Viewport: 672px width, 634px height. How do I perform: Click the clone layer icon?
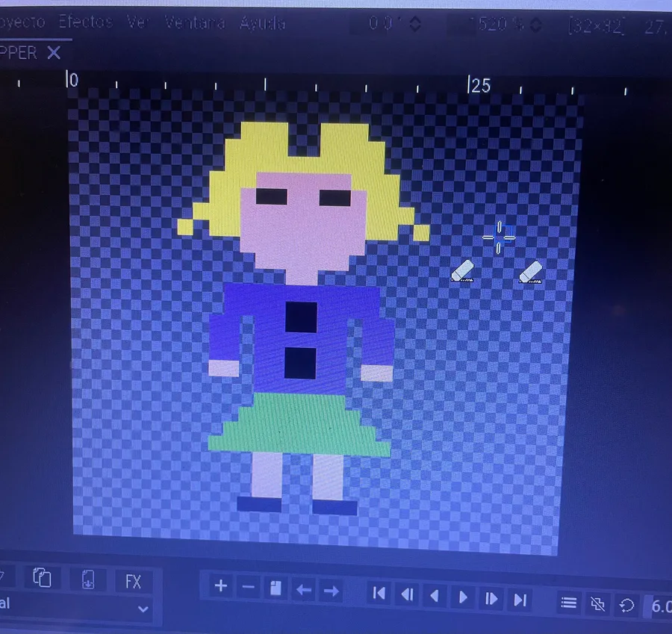tap(42, 577)
